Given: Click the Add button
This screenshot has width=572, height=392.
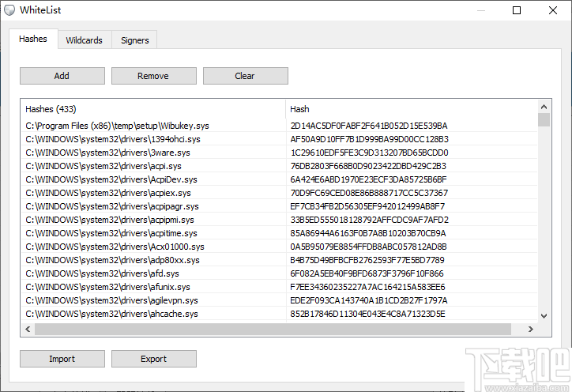Looking at the screenshot, I should (62, 76).
